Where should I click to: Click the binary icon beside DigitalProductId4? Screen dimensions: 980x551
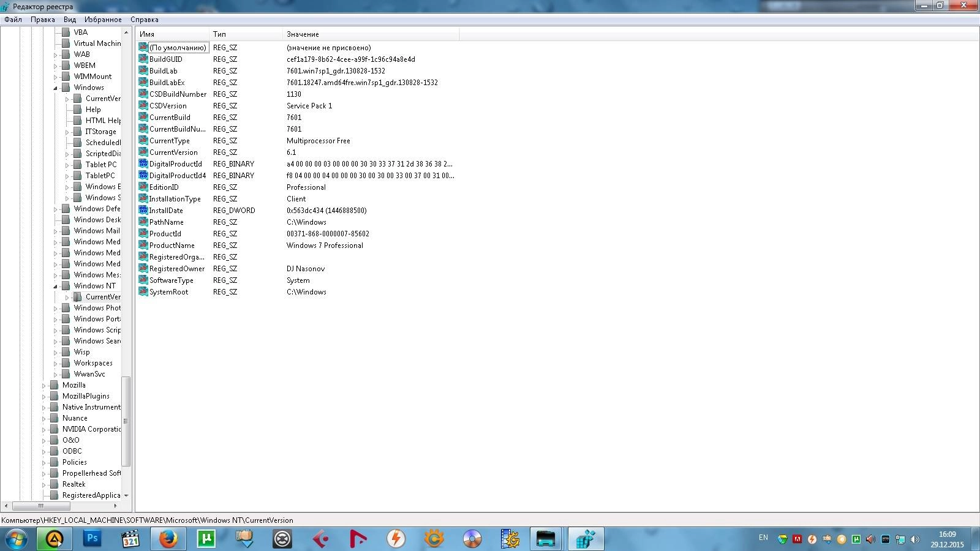click(x=143, y=176)
